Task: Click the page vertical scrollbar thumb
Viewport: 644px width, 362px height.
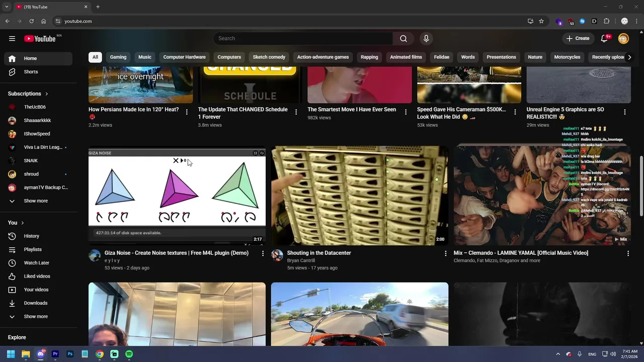Action: pos(641,186)
